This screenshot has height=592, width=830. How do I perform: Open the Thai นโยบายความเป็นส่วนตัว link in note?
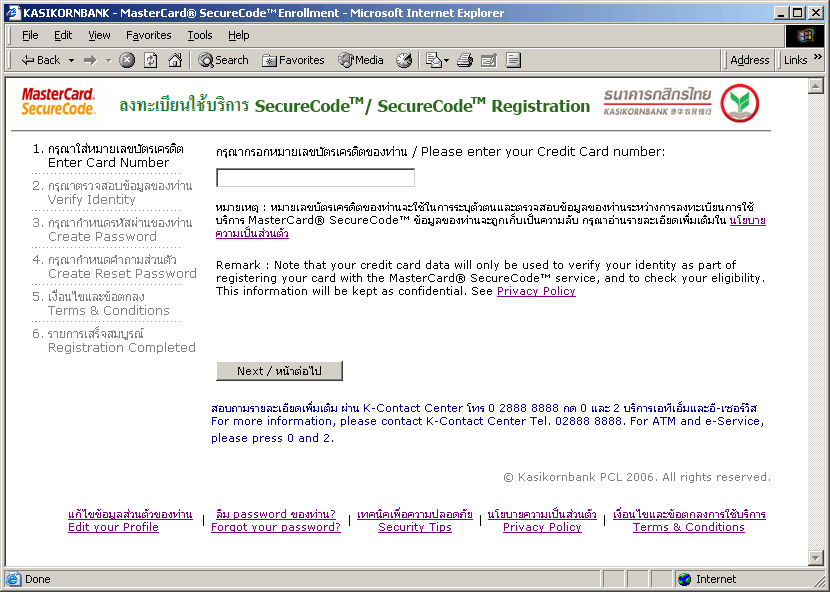click(747, 220)
